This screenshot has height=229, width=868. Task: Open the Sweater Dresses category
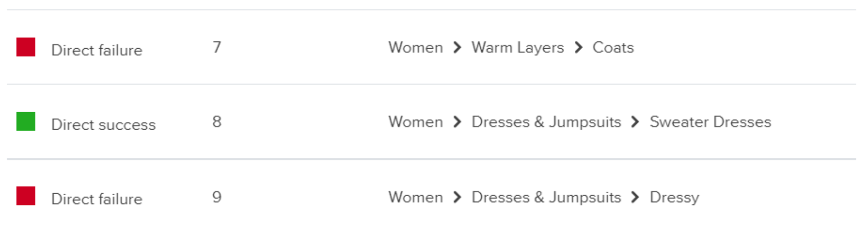click(x=710, y=122)
